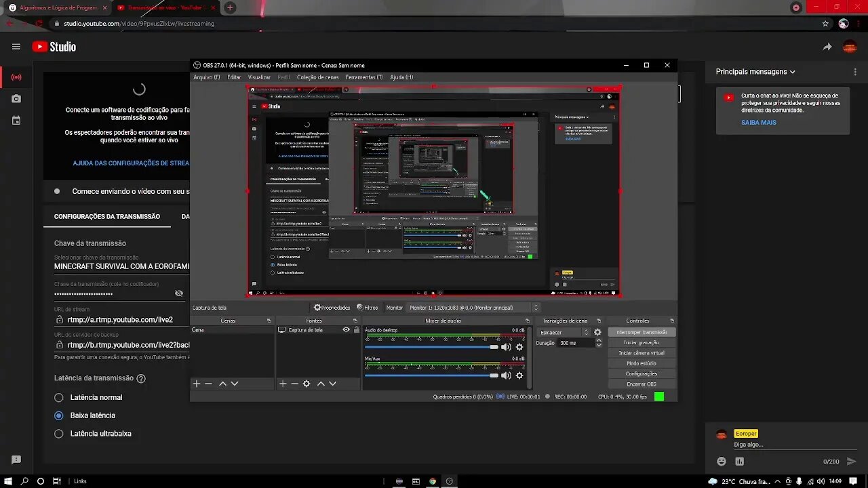868x488 pixels.
Task: Click Iniciar gravação button
Action: (x=642, y=343)
